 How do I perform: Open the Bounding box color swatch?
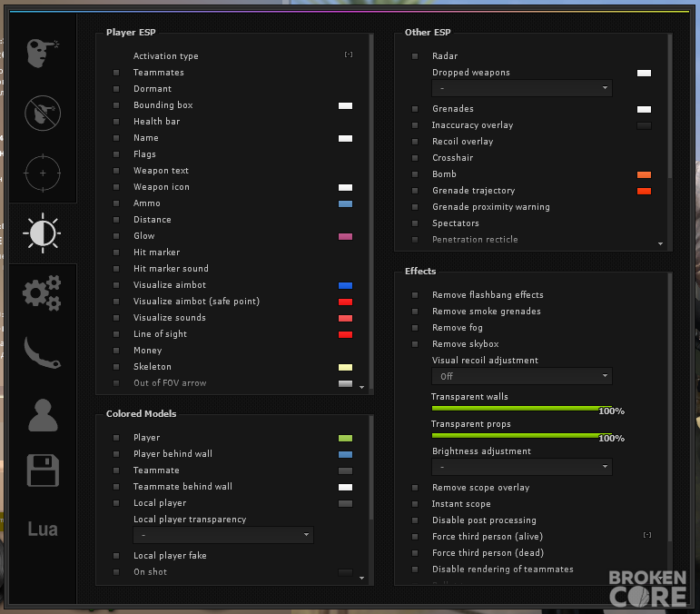[x=345, y=106]
